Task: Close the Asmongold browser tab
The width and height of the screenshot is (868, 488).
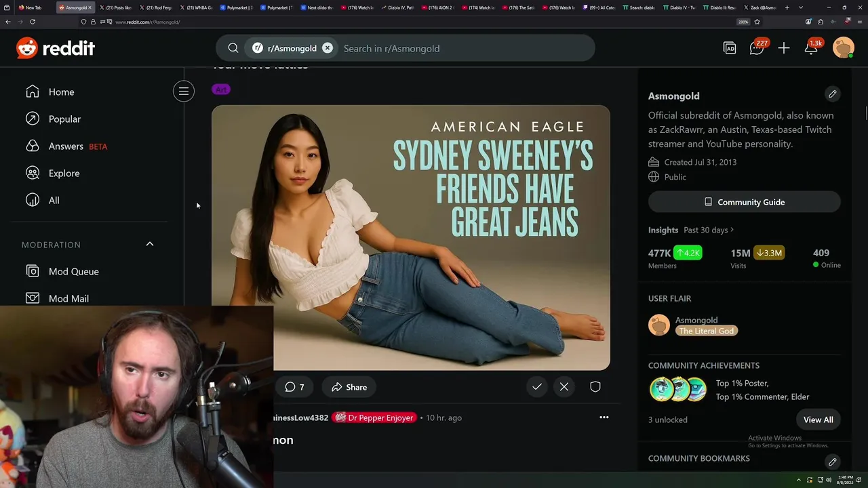Action: click(90, 7)
